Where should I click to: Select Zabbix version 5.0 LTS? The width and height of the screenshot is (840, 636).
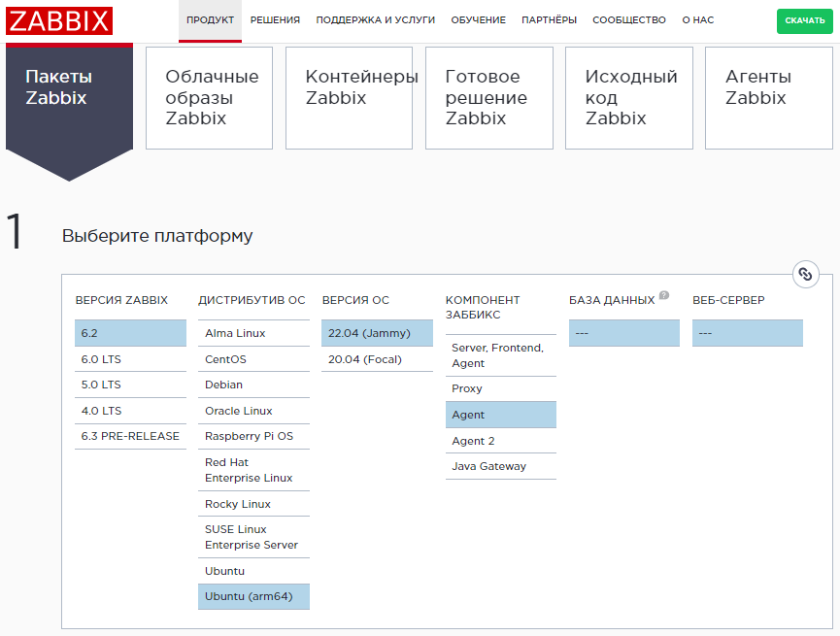(x=130, y=385)
